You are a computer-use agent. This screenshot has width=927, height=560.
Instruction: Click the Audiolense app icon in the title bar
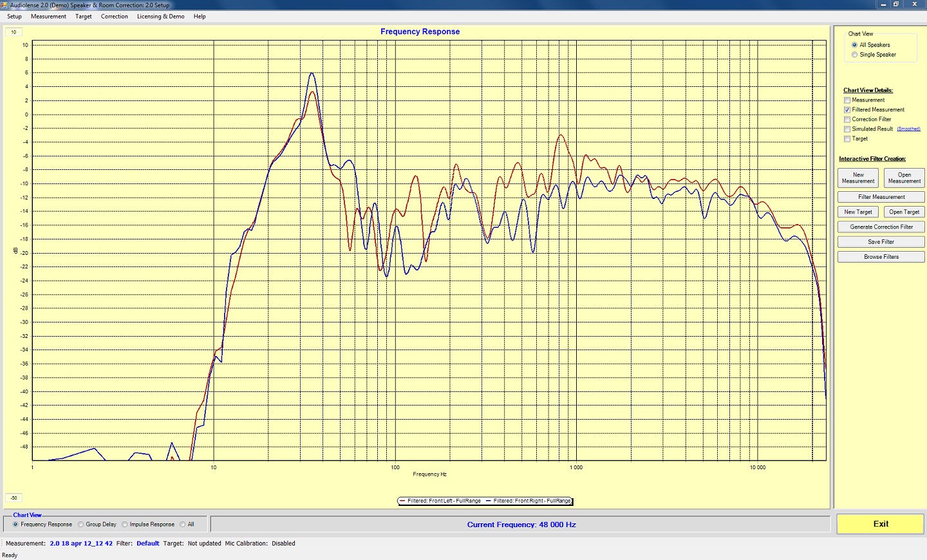5,5
